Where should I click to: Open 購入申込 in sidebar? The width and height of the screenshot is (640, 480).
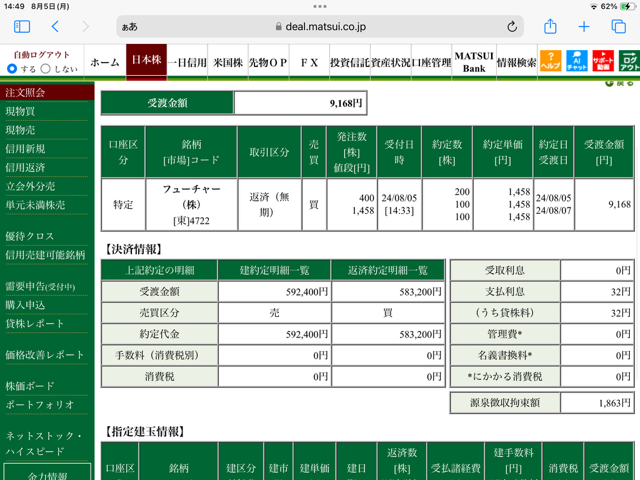point(25,305)
